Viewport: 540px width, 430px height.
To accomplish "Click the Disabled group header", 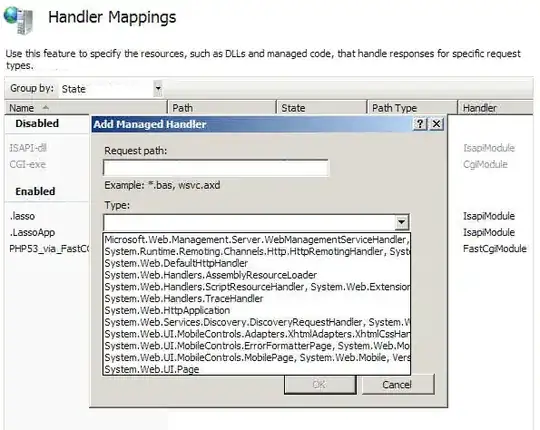I will (x=37, y=123).
